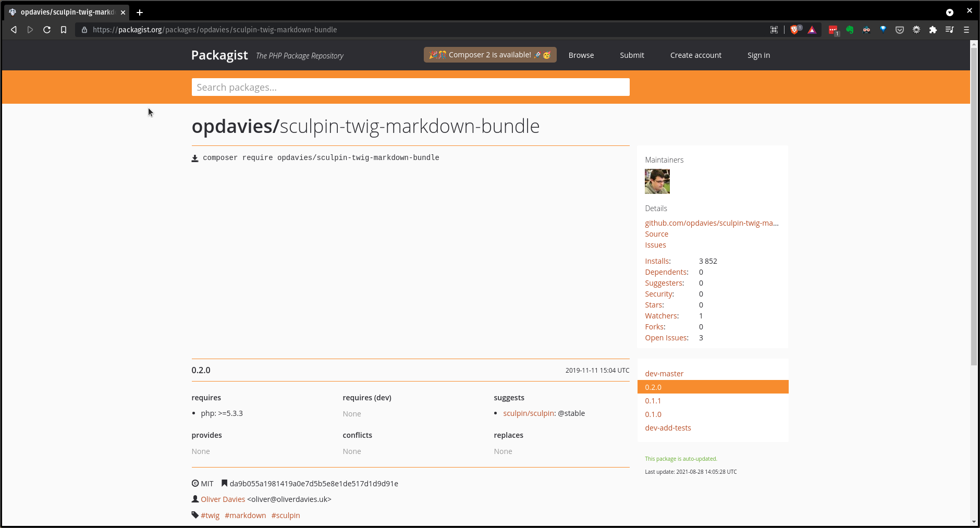Image resolution: width=980 pixels, height=528 pixels.
Task: Reload the page
Action: (x=47, y=30)
